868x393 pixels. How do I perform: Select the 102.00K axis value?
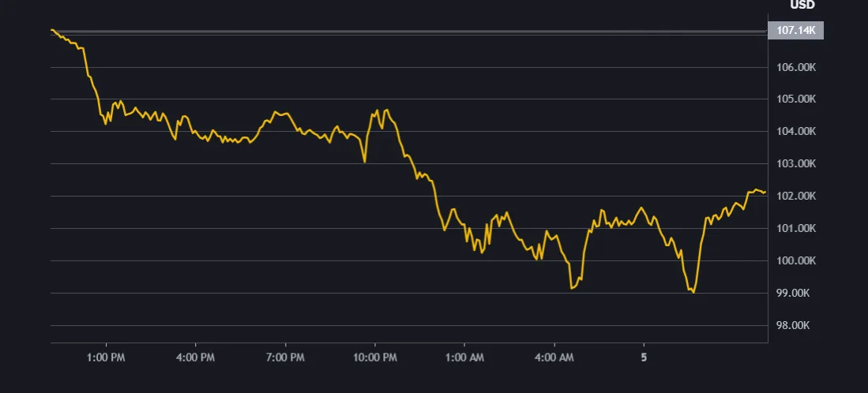(x=796, y=196)
